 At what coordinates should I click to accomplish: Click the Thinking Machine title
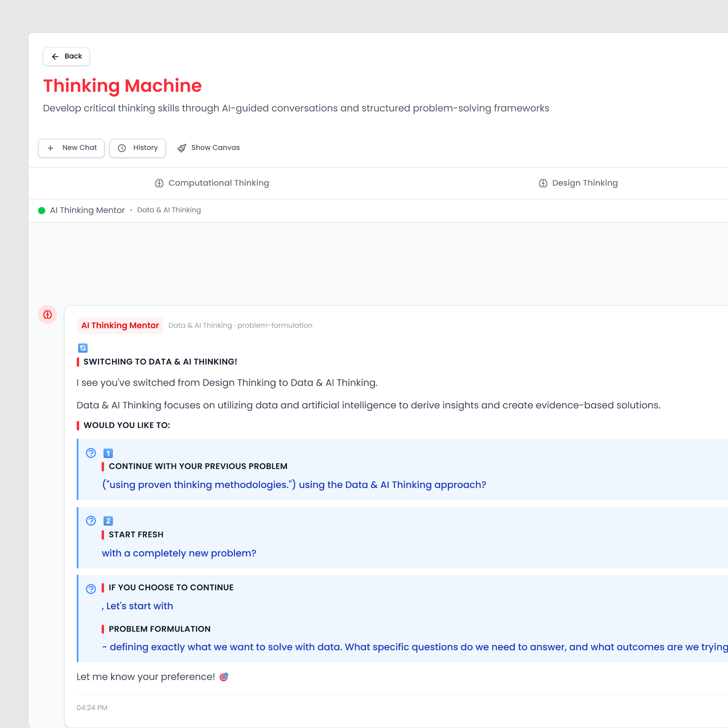pyautogui.click(x=123, y=86)
